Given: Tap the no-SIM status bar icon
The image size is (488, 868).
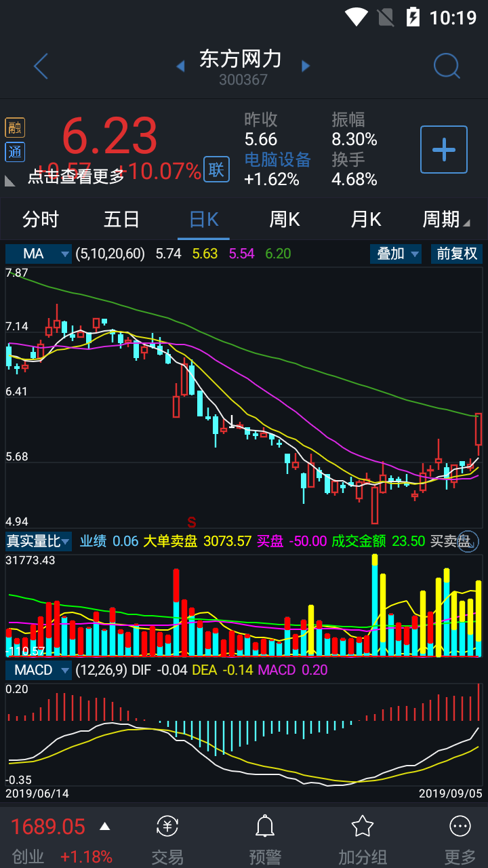Looking at the screenshot, I should [x=385, y=16].
